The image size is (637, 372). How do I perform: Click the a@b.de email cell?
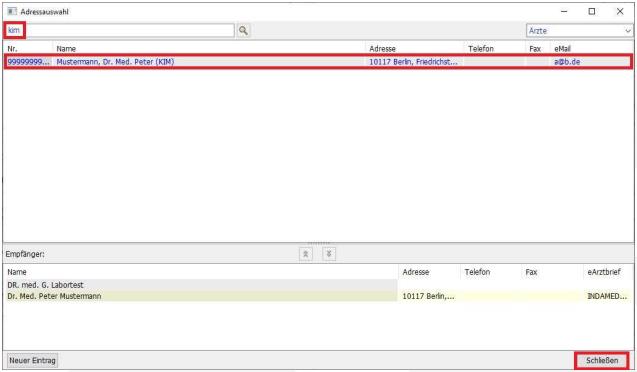click(567, 62)
